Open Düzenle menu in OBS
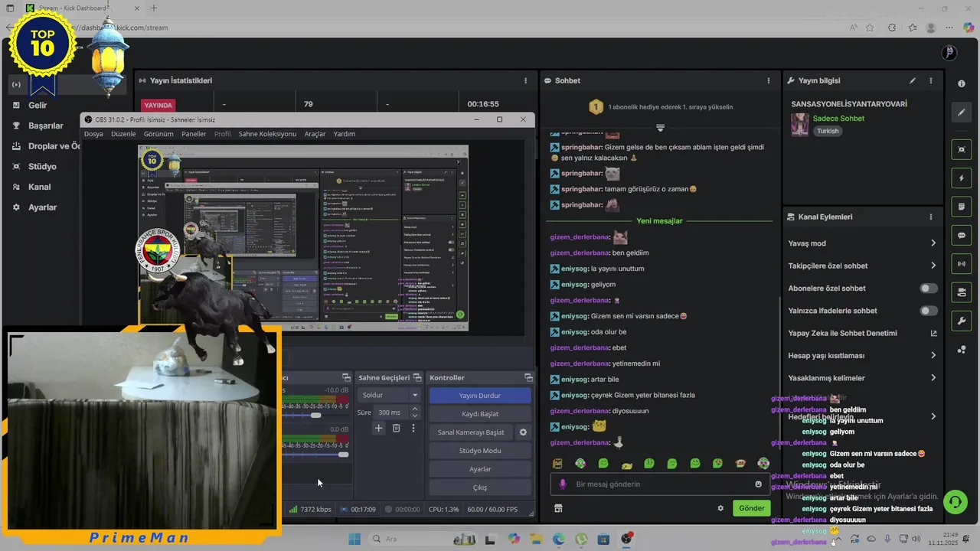Image resolution: width=980 pixels, height=551 pixels. click(x=123, y=134)
